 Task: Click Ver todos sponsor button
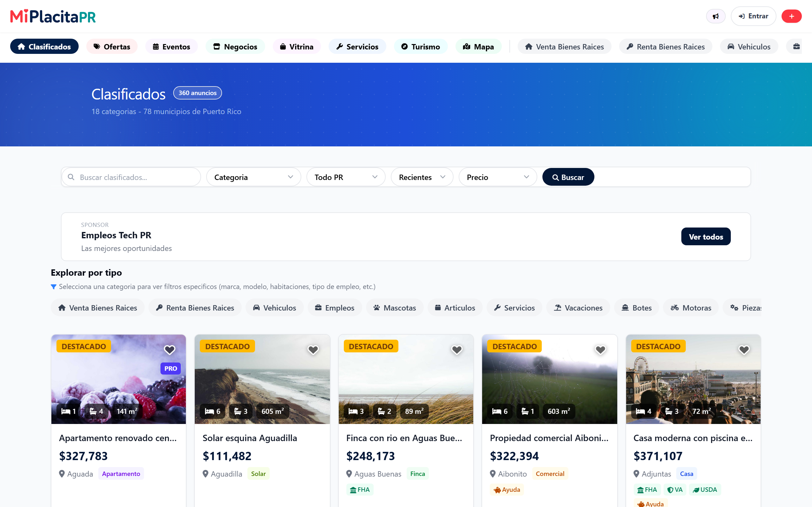pos(706,236)
